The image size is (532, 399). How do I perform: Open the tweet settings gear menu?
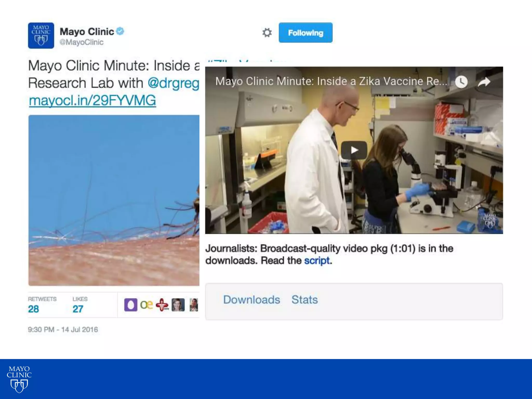(x=267, y=33)
